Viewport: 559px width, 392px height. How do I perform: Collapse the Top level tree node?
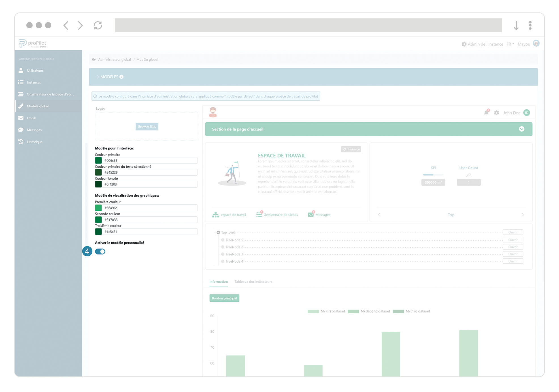(218, 233)
